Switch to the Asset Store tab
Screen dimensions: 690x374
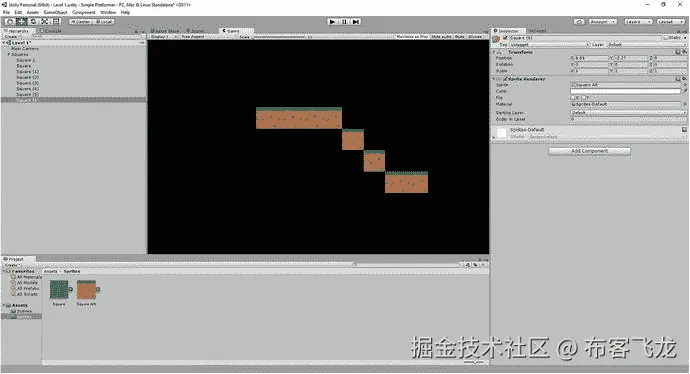pyautogui.click(x=165, y=31)
